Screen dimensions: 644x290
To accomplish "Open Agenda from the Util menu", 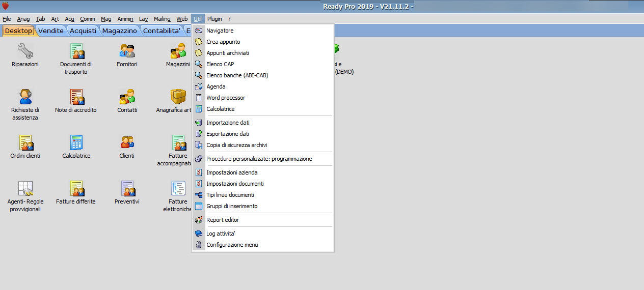I will click(x=263, y=86).
